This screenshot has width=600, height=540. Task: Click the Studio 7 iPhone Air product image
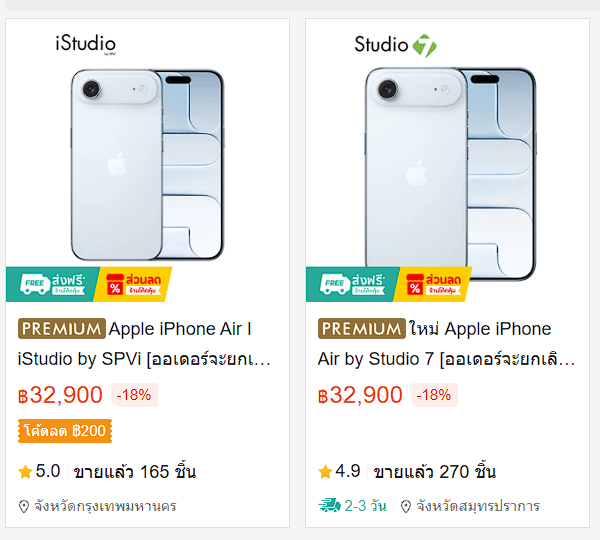pyautogui.click(x=447, y=160)
